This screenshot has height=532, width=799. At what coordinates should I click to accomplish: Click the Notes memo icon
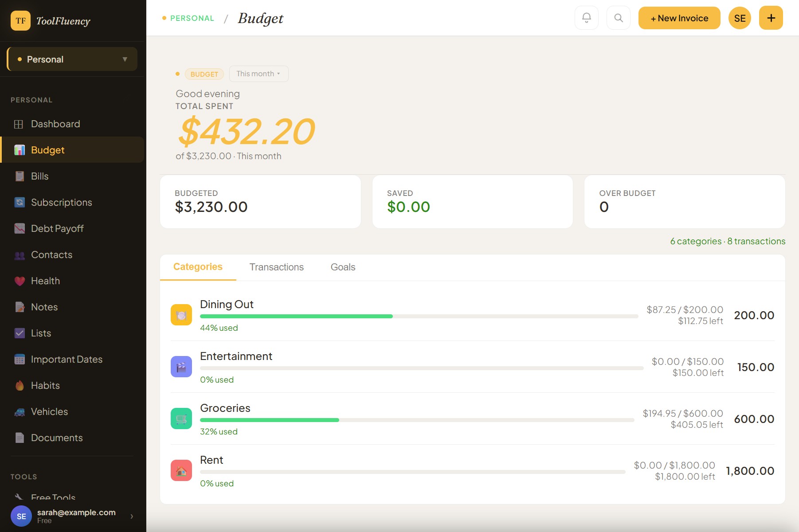click(x=20, y=307)
